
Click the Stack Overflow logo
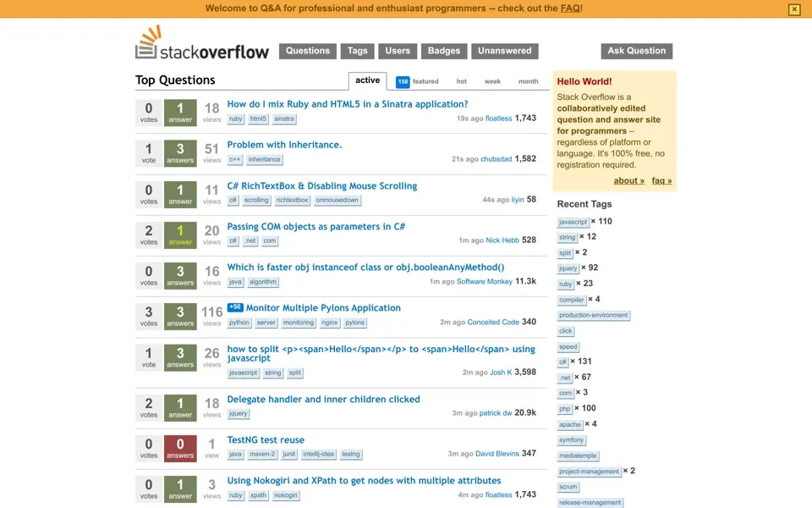[202, 43]
